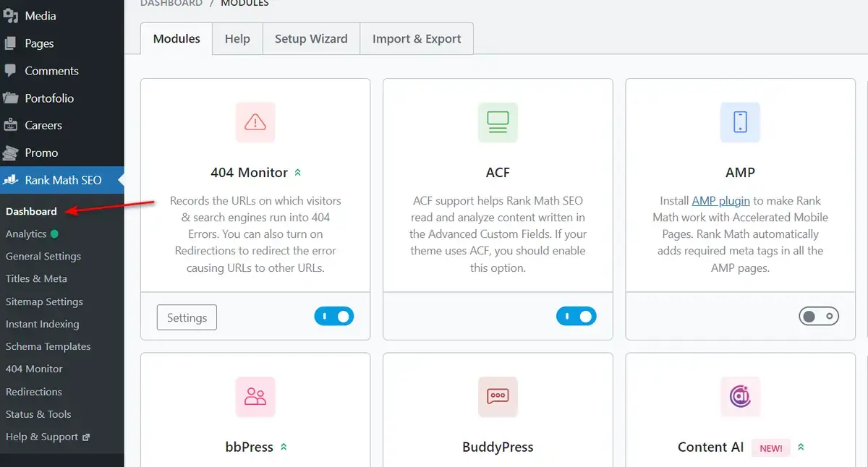Open Analytics in Rank Math submenu
Screen dimensions: 868x467
tap(26, 234)
